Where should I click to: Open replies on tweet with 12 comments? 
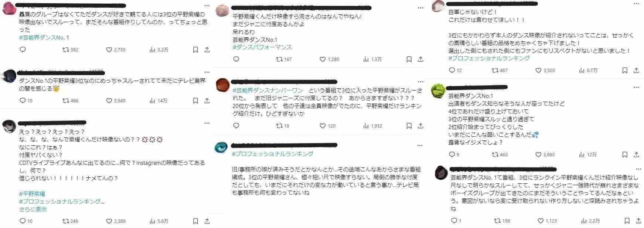455,70
